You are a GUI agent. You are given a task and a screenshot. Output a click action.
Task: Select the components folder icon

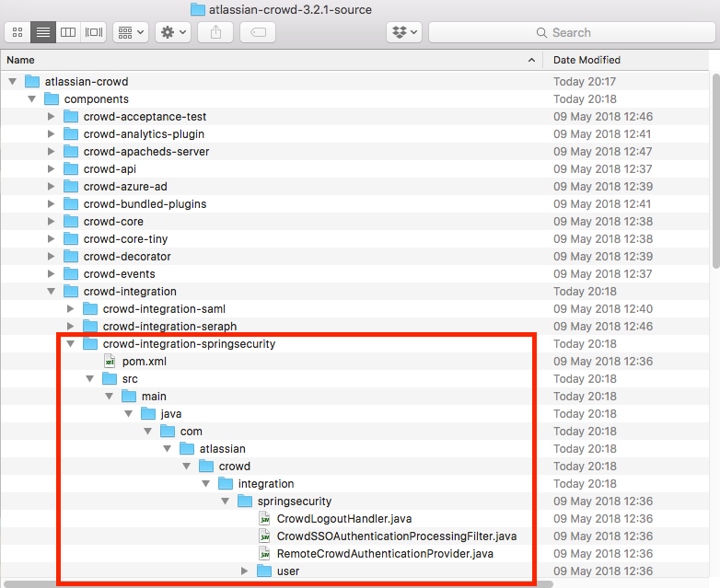[52, 98]
